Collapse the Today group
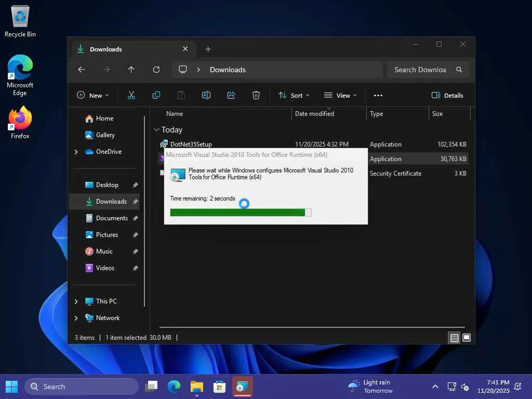 click(156, 129)
